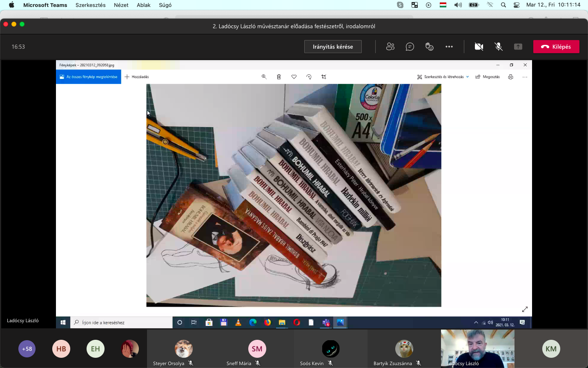Click the Photos app on shared taskbar

tap(340, 323)
